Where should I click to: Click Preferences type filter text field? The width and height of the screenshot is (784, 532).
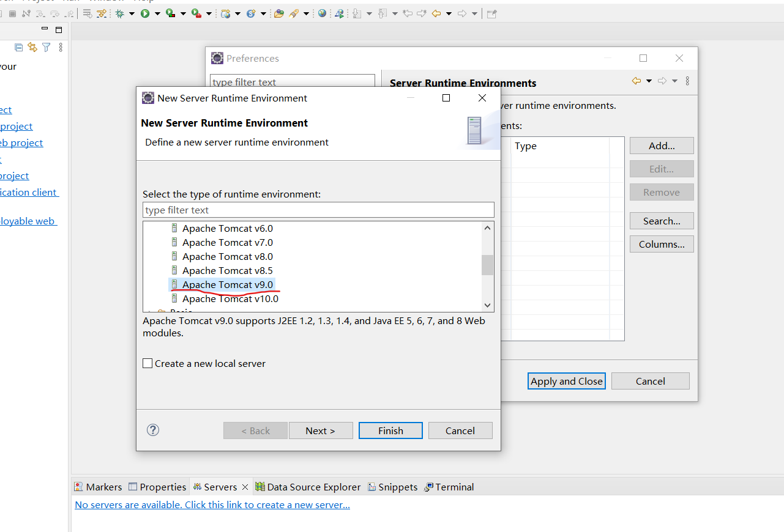[293, 82]
